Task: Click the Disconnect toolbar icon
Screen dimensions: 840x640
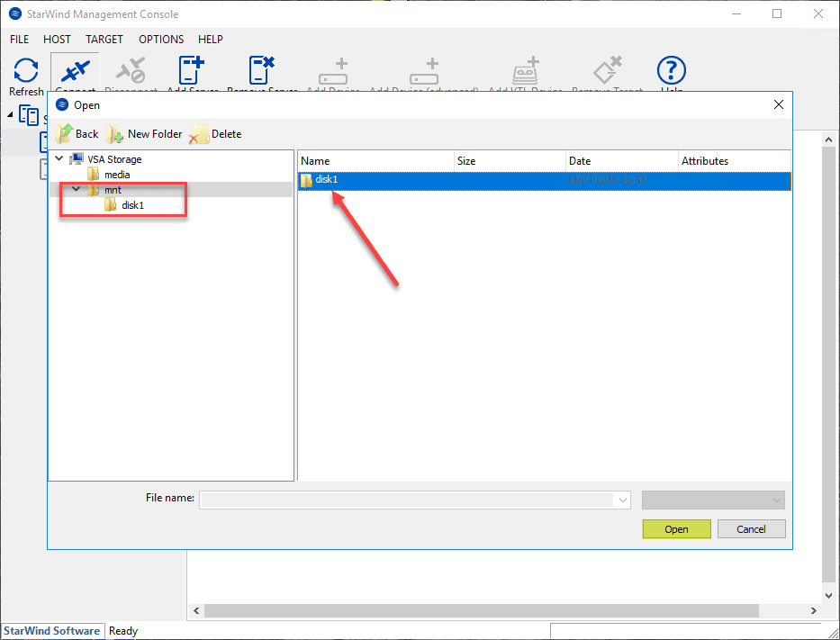Action: point(131,71)
